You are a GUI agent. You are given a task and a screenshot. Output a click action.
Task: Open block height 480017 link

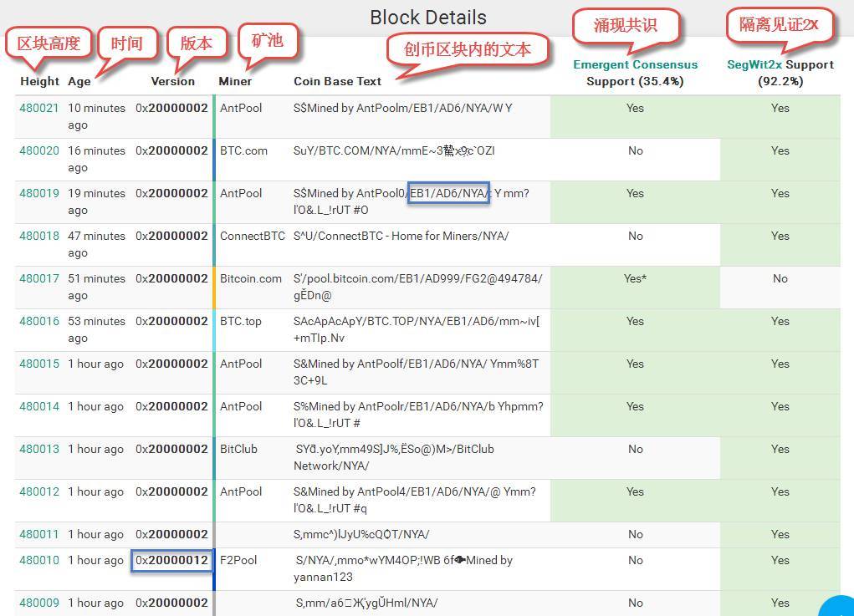(39, 278)
